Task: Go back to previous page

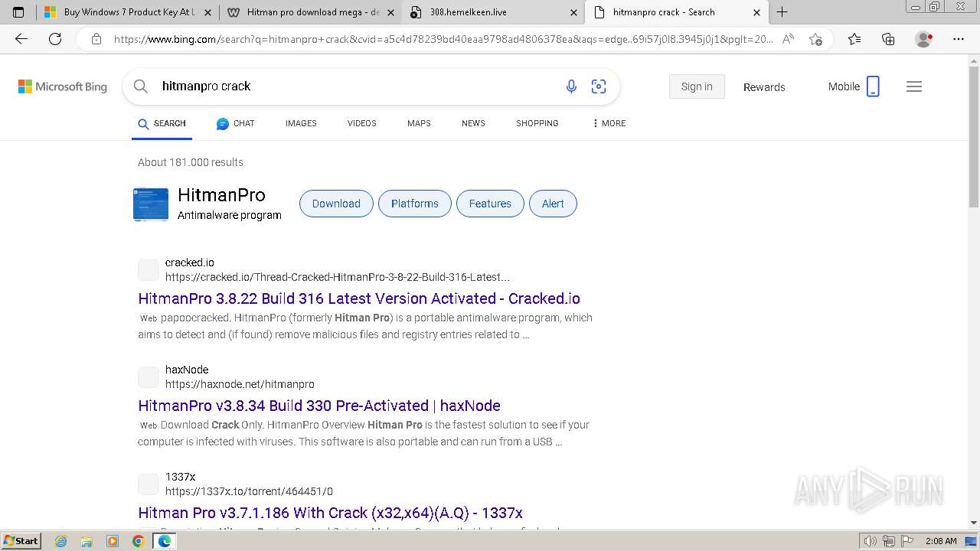Action: (x=21, y=39)
